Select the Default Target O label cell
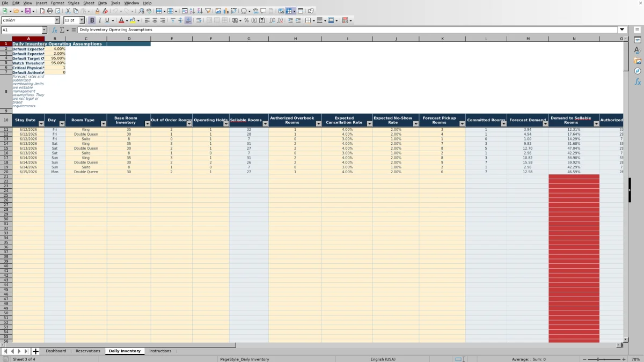The height and width of the screenshot is (362, 644). [x=28, y=58]
